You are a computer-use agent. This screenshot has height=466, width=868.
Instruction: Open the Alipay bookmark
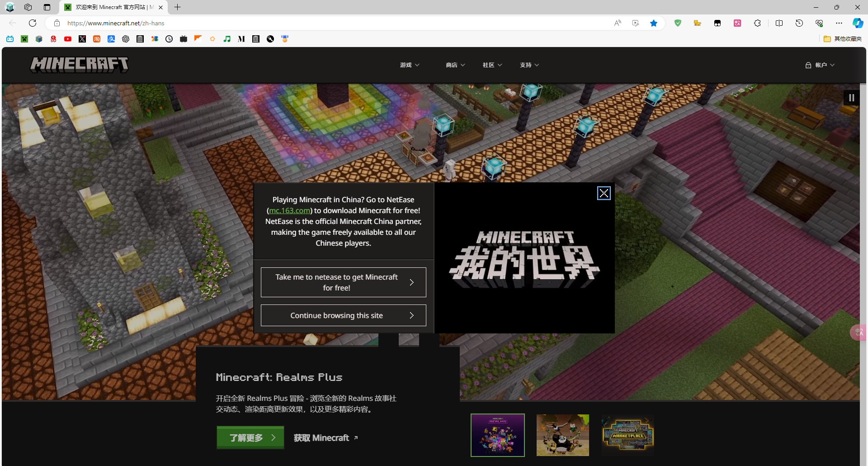tap(111, 39)
